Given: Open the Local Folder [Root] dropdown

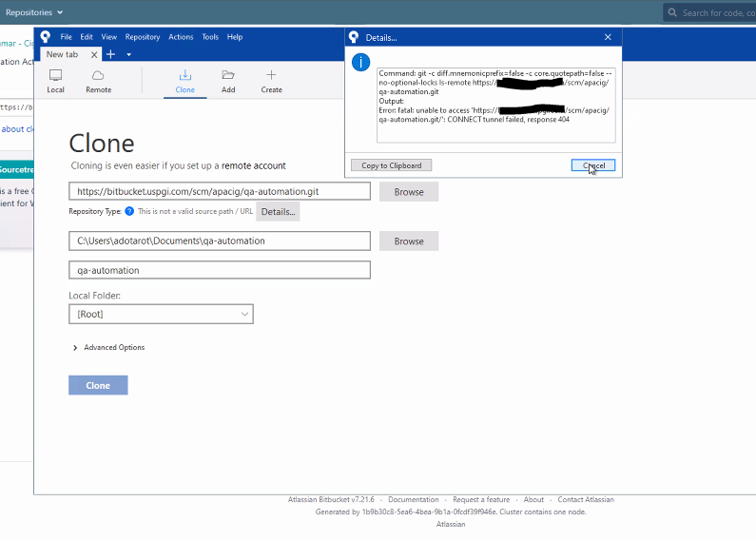Looking at the screenshot, I should (161, 314).
